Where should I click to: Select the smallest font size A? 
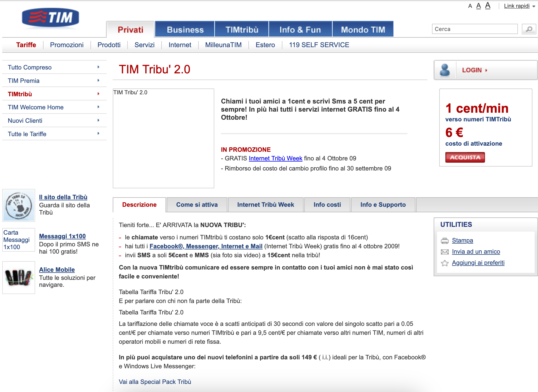(470, 6)
